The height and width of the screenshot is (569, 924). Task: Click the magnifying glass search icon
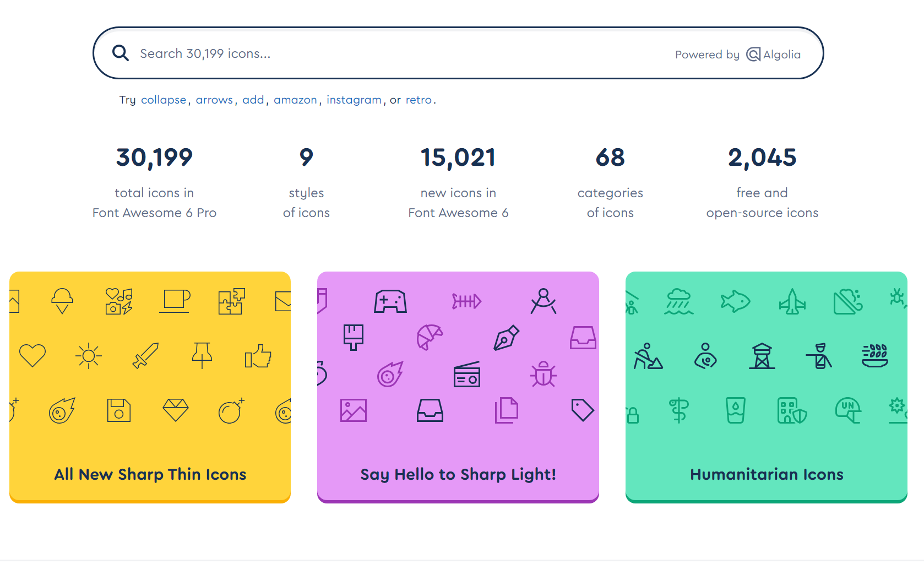point(121,53)
